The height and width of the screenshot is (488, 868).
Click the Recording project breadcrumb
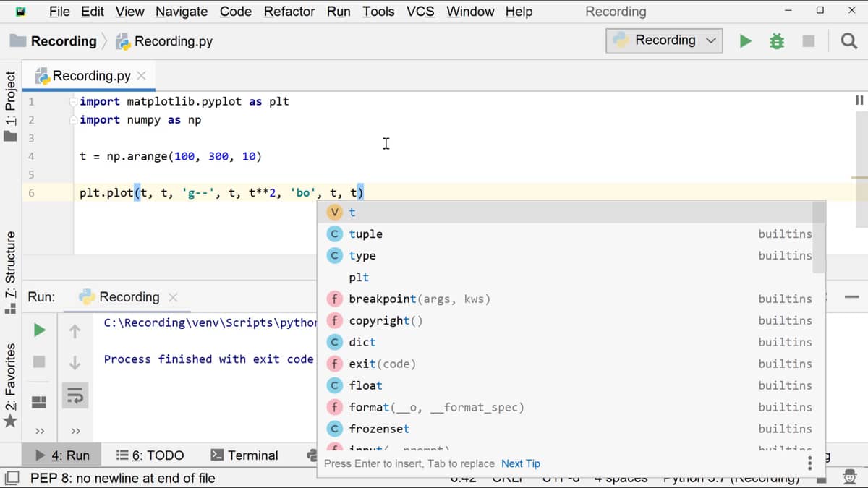pyautogui.click(x=54, y=41)
